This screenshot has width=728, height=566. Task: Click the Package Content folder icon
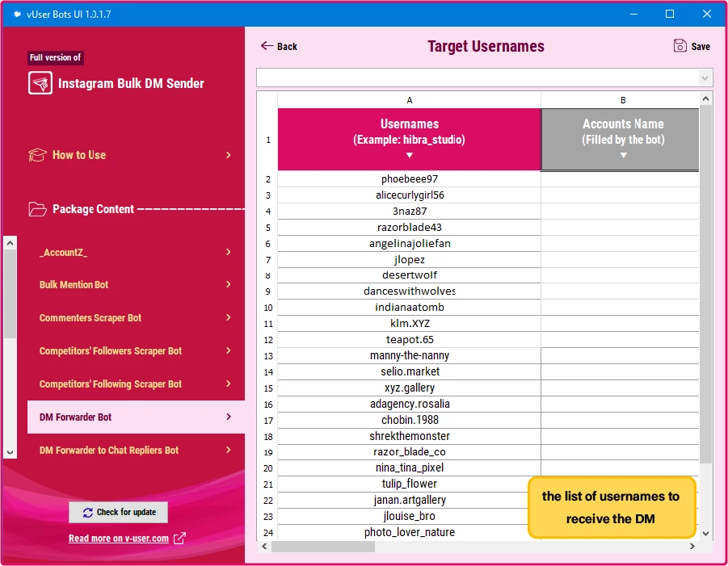pos(37,209)
